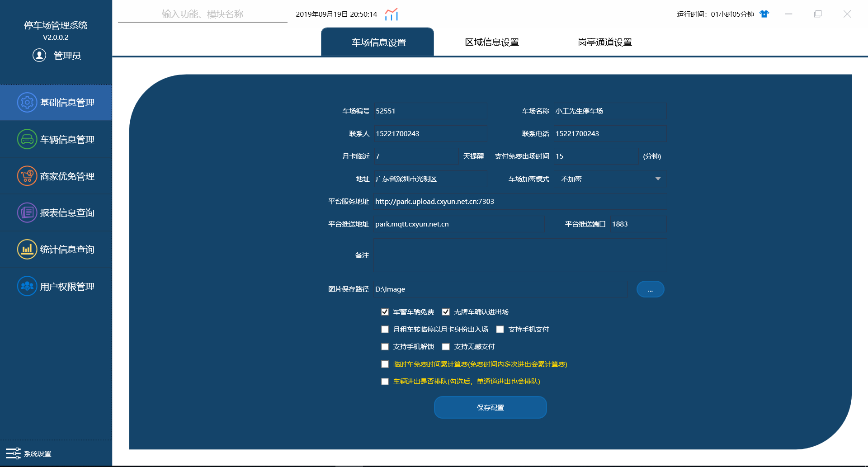Maximize the parking management window
Viewport: 868px width, 467px height.
click(x=818, y=14)
